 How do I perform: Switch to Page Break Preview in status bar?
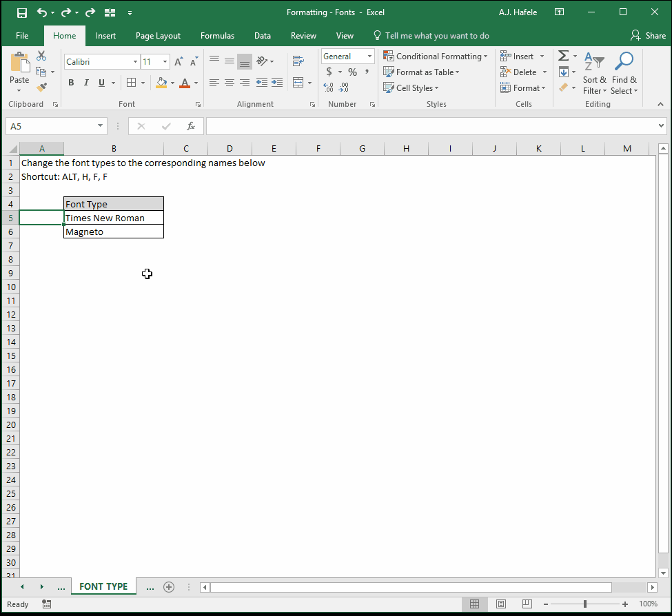coord(527,604)
